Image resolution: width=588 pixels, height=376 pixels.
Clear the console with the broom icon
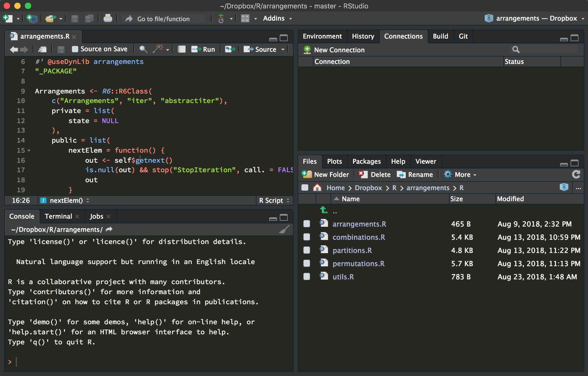[x=284, y=229]
